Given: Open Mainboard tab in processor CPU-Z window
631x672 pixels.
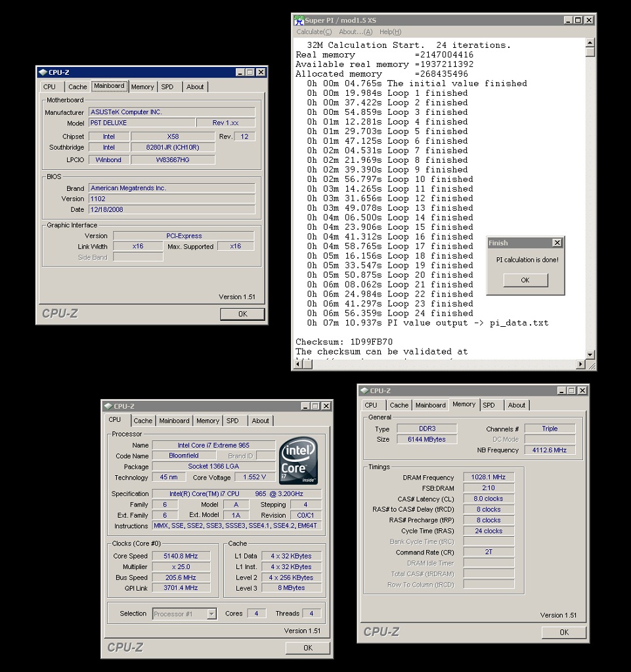Looking at the screenshot, I should (174, 421).
